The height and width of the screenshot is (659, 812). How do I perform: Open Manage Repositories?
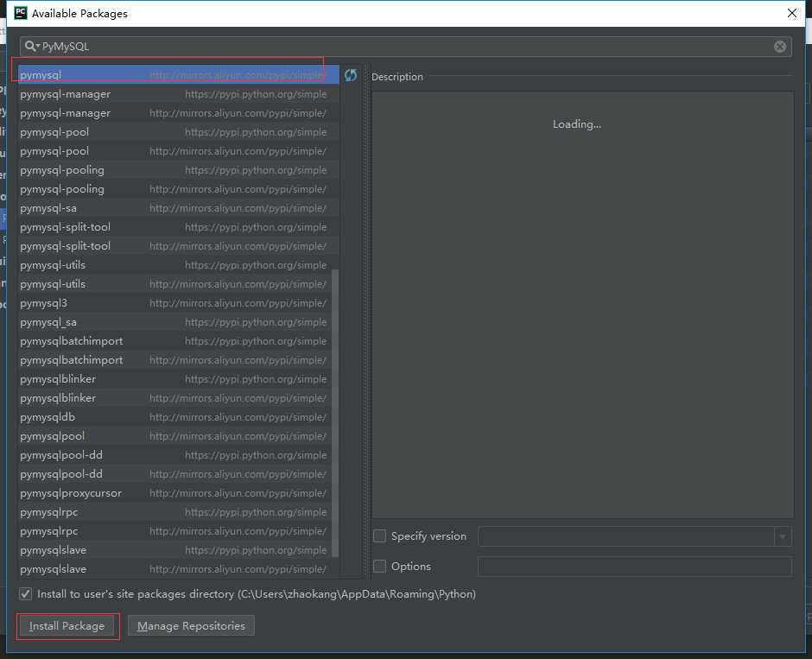[191, 626]
